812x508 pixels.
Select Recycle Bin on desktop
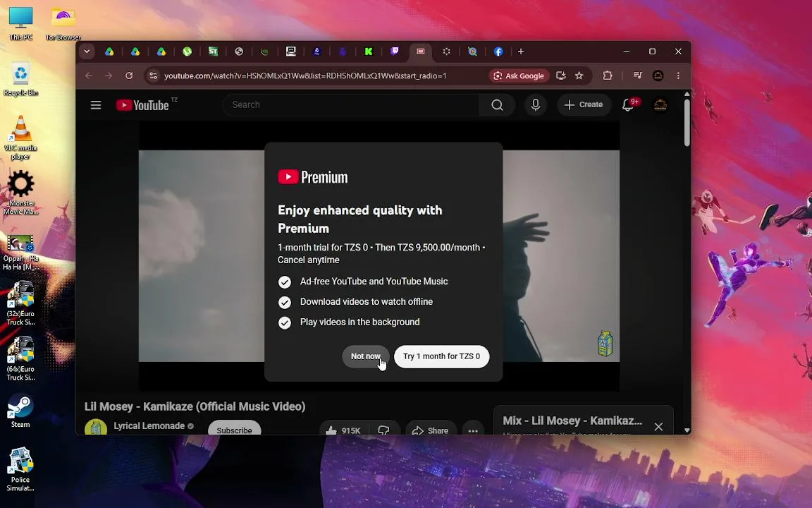(x=20, y=79)
